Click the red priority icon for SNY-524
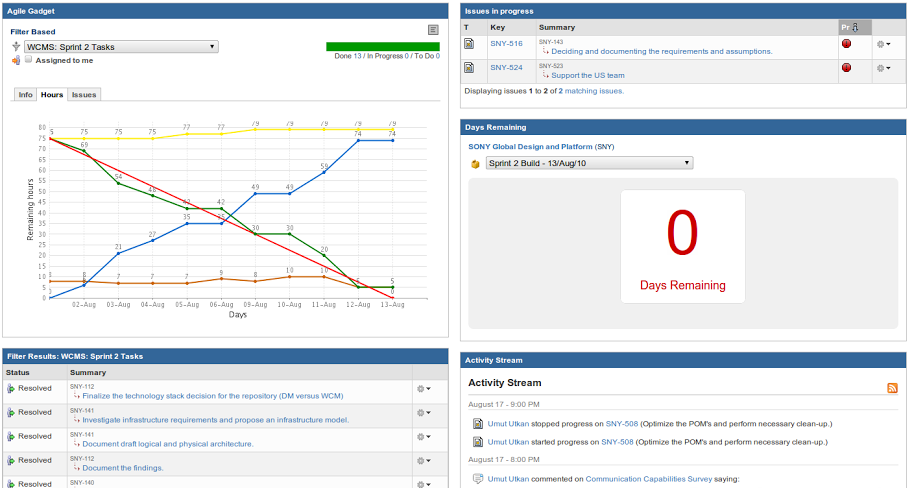Viewport: 912px width, 488px height. [846, 67]
